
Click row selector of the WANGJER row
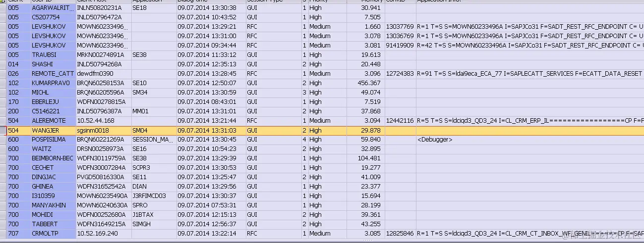[x=3, y=130]
